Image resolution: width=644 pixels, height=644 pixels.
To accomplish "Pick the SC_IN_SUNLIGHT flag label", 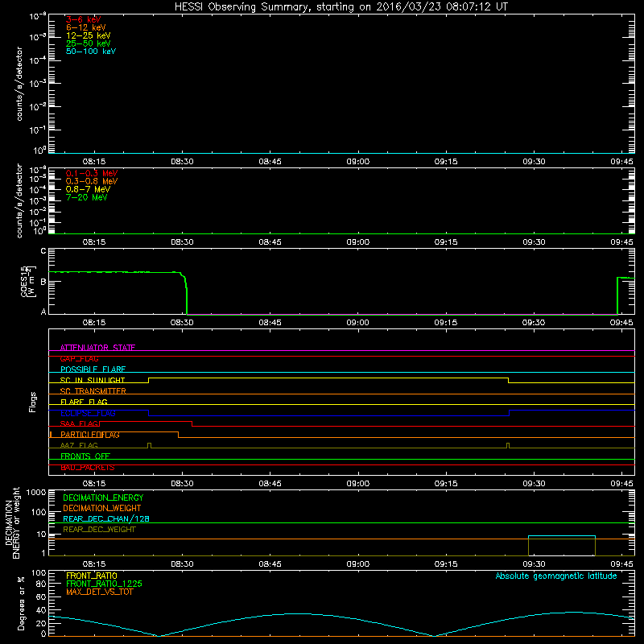I will [92, 380].
